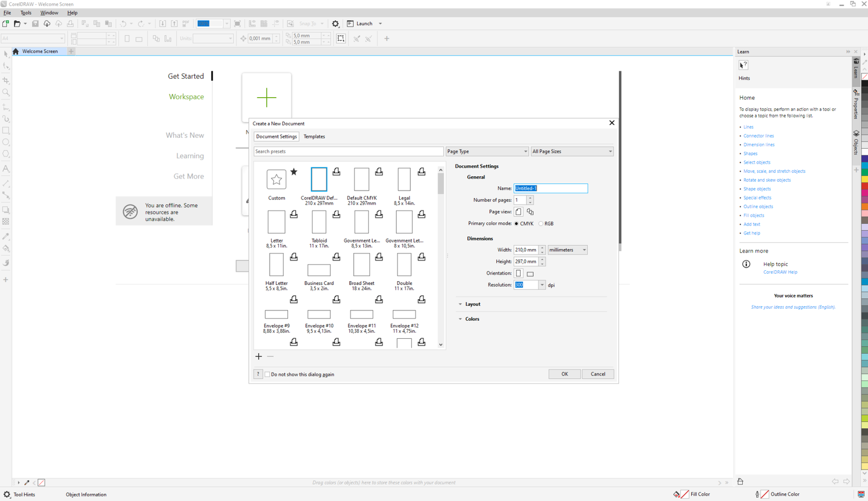The width and height of the screenshot is (868, 501).
Task: Click the Welcome Screen home icon
Action: 16,52
